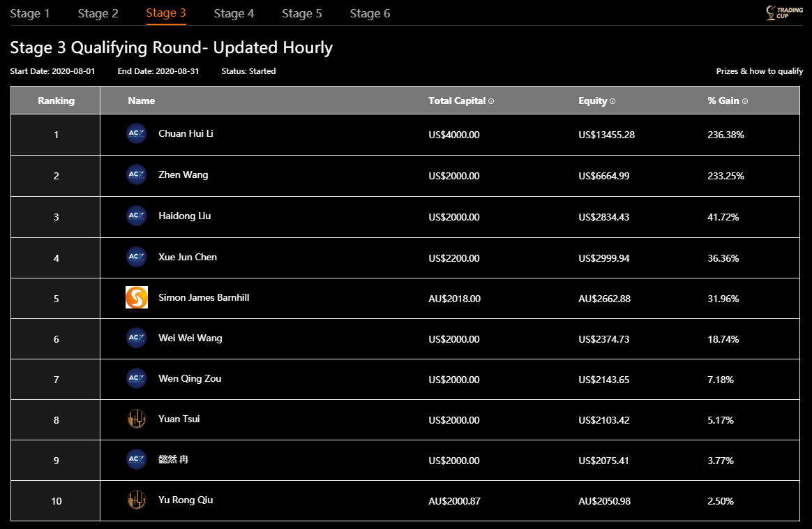This screenshot has width=812, height=529.
Task: Click the ACY icon beside Wei Wei Wang
Action: [x=136, y=338]
